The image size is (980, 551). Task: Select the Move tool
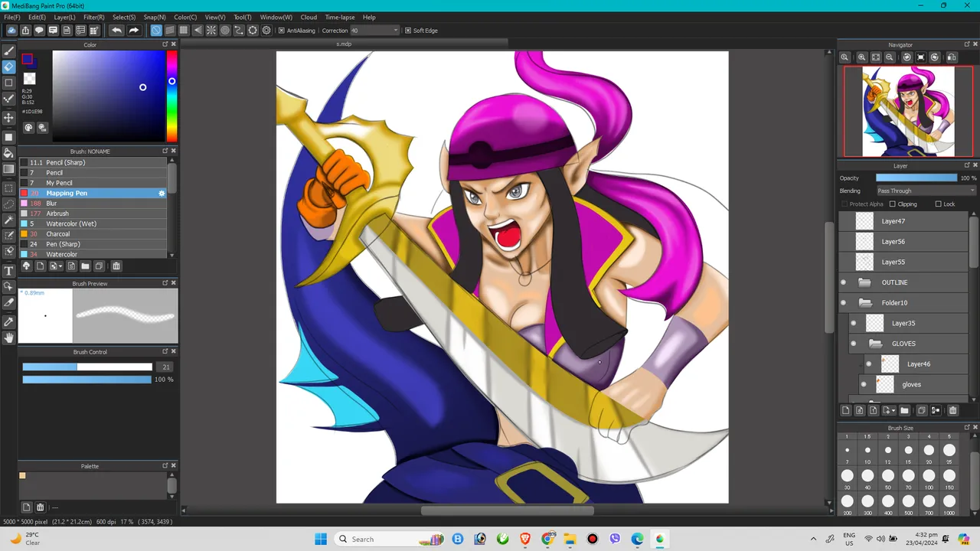point(9,117)
